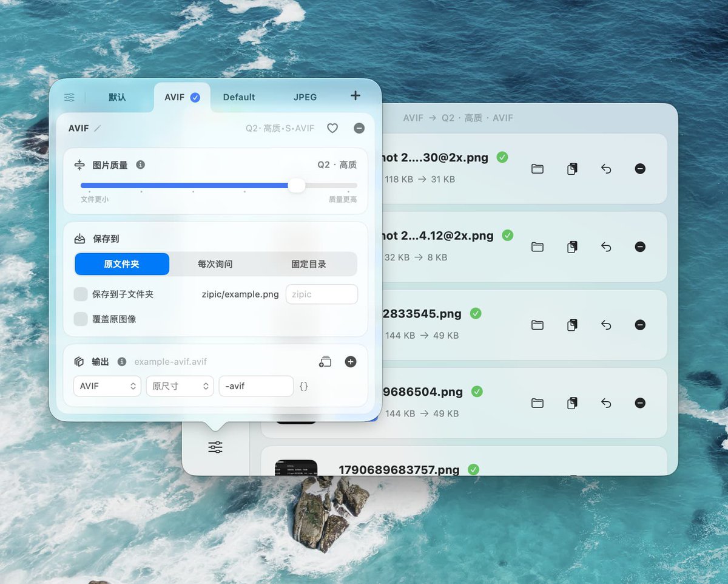Copy the 32 KB → 8 KB image
728x584 pixels.
coord(572,247)
